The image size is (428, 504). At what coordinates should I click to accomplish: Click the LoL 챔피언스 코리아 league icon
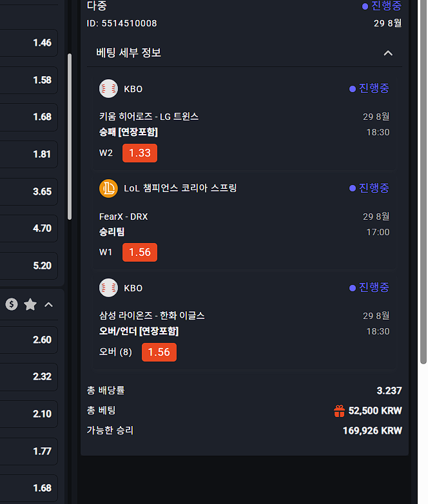[108, 188]
